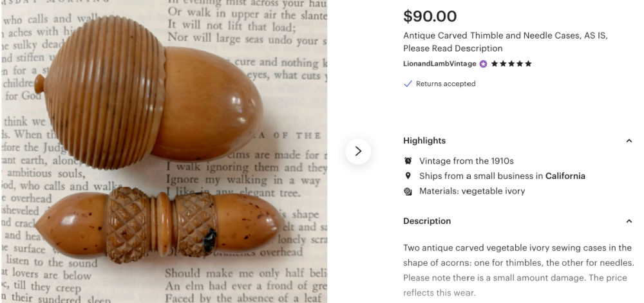The width and height of the screenshot is (644, 303).
Task: Click the $90.00 price
Action: (430, 16)
